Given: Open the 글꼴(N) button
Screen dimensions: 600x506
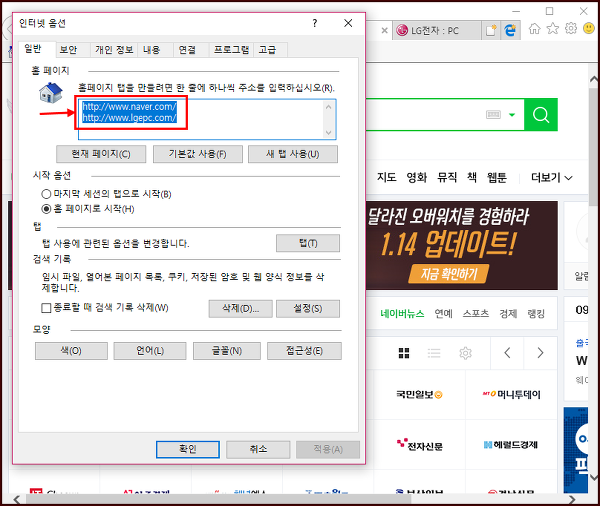Looking at the screenshot, I should point(227,351).
